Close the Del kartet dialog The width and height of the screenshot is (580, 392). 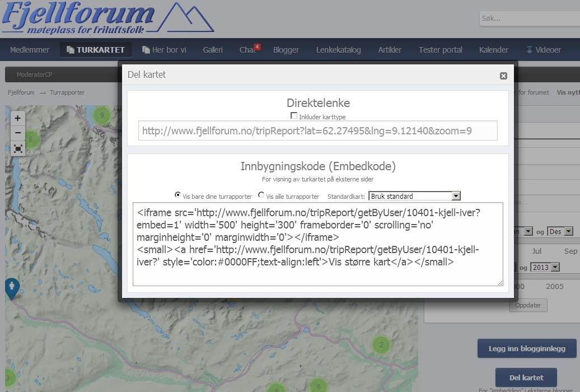pyautogui.click(x=503, y=76)
